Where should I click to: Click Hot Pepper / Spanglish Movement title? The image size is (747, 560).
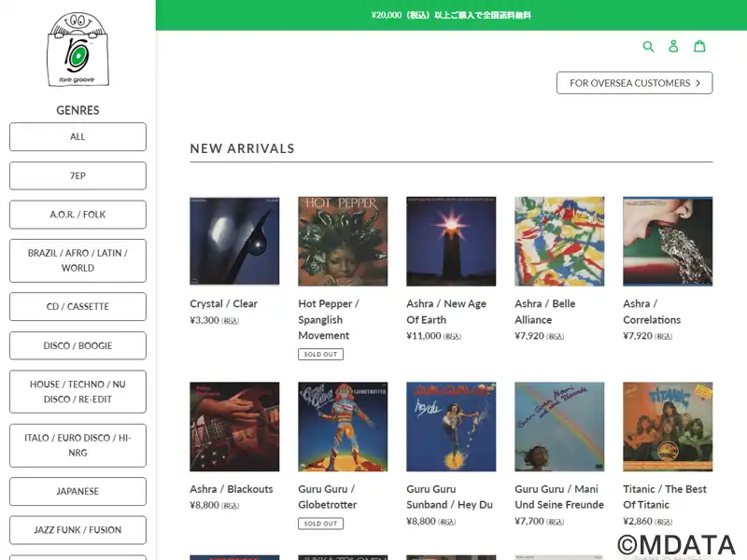coord(329,319)
